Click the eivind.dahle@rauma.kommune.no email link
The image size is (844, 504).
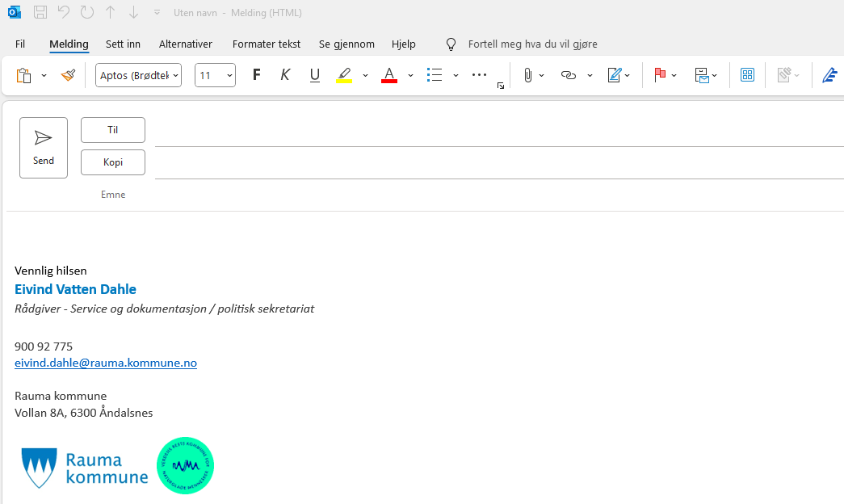click(106, 363)
